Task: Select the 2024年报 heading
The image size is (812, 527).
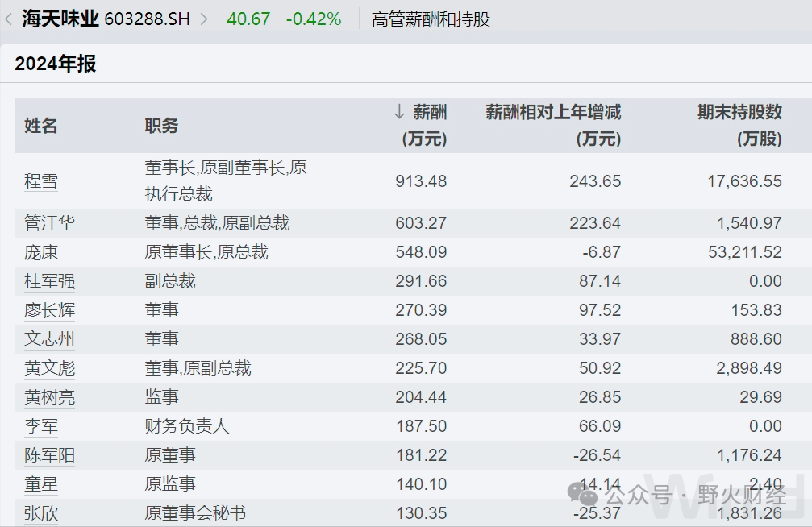Action: [56, 64]
